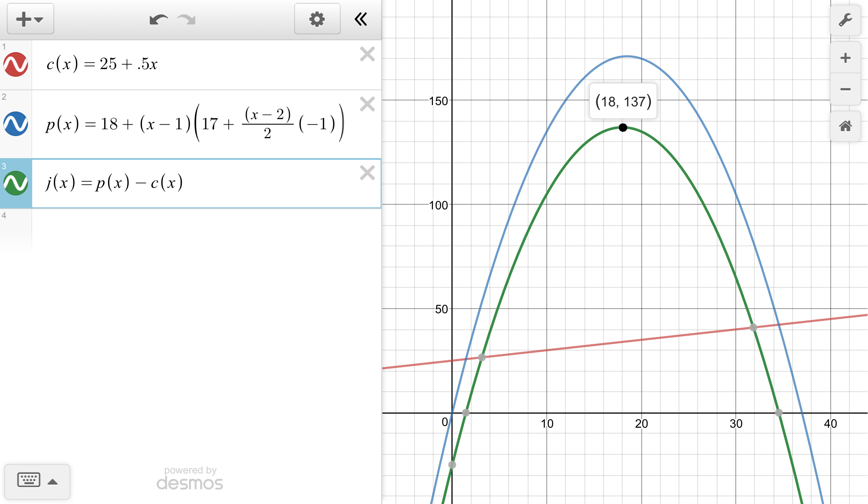Hide the red c(x) graph

(16, 64)
